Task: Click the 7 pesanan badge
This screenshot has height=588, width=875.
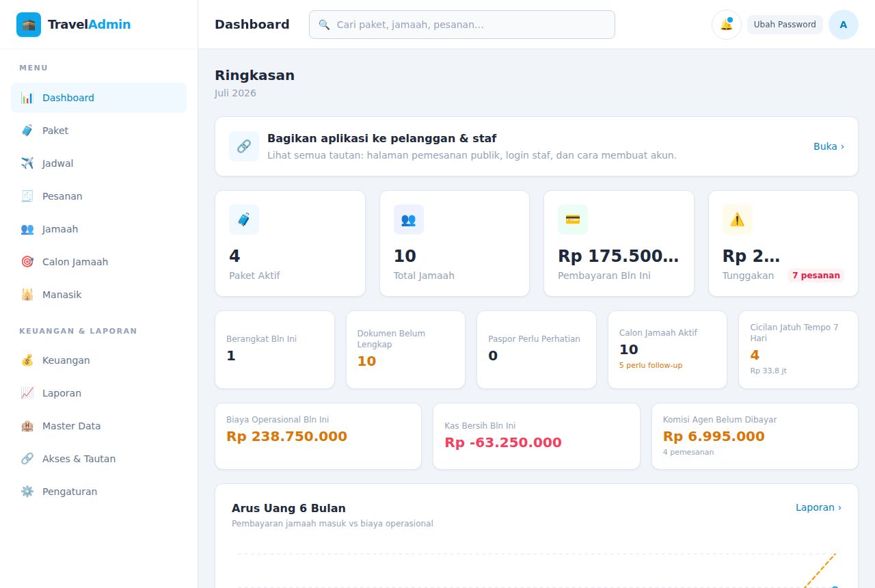Action: click(x=816, y=276)
